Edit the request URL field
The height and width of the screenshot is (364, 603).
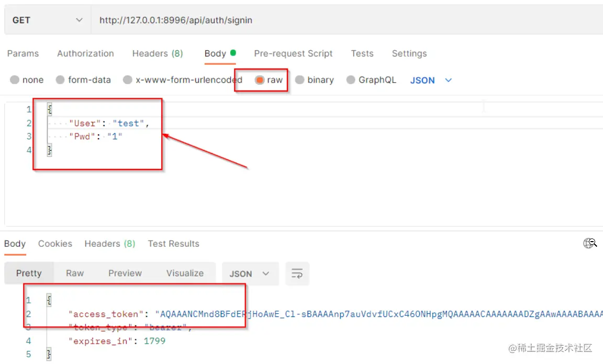(347, 20)
